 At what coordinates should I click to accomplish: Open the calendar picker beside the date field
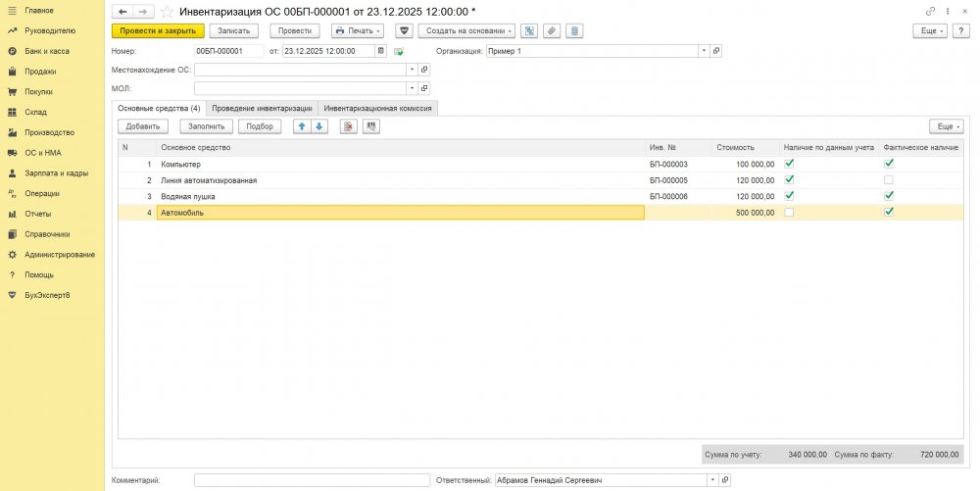click(x=381, y=51)
